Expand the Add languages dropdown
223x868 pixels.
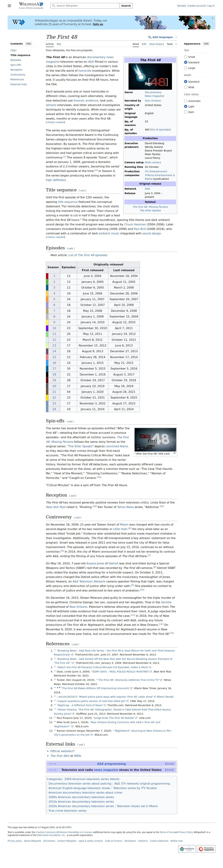[x=176, y=37]
